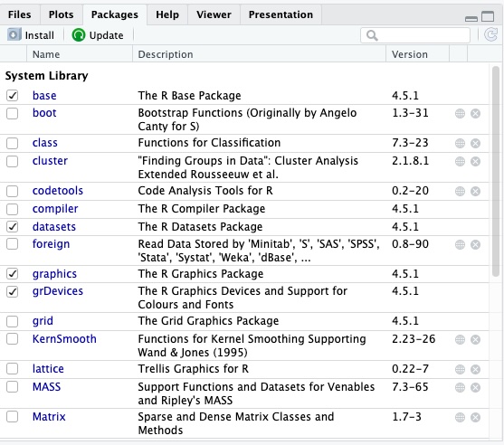Select the Packages tab
Viewport: 504px width, 445px height.
point(115,14)
